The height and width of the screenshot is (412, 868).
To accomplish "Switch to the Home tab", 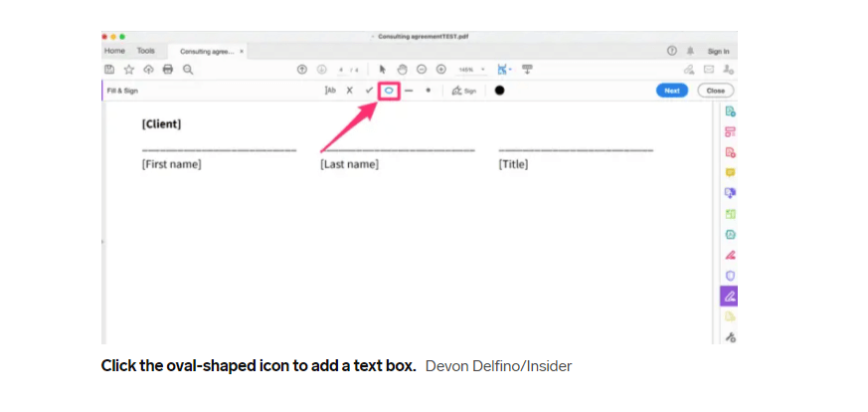I will click(115, 50).
